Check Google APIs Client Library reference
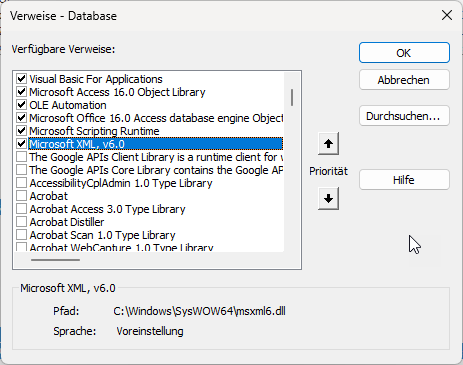Viewport: 463px width, 365px height. pyautogui.click(x=22, y=157)
